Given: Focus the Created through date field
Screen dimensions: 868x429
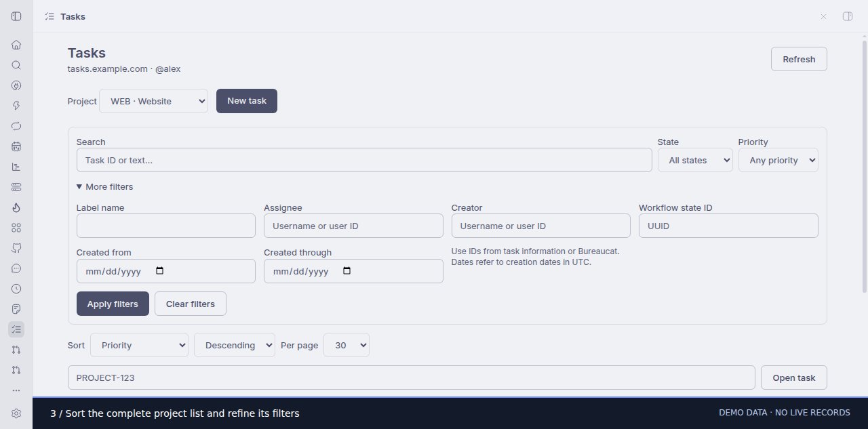Looking at the screenshot, I should (353, 270).
